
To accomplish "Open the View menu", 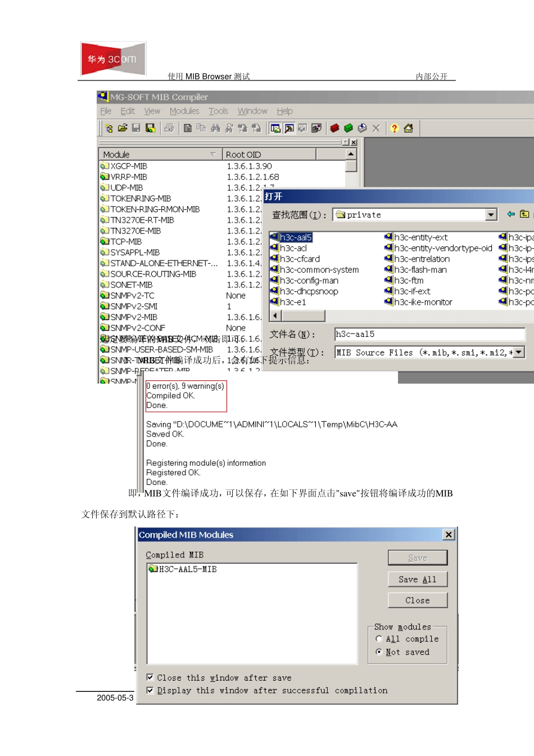I will click(152, 111).
